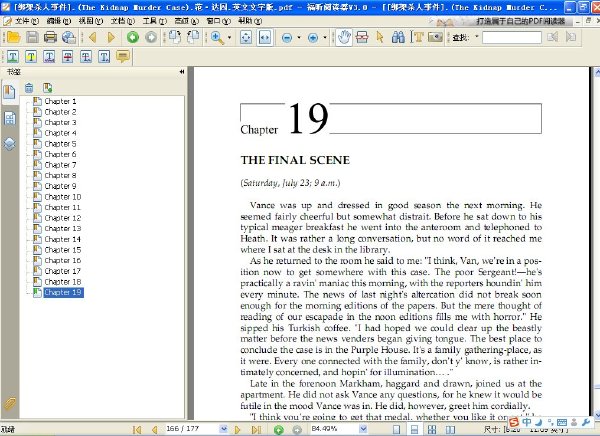Click the email globe icon in toolbar
Viewport: 600px width, 436px height.
pyautogui.click(x=69, y=37)
